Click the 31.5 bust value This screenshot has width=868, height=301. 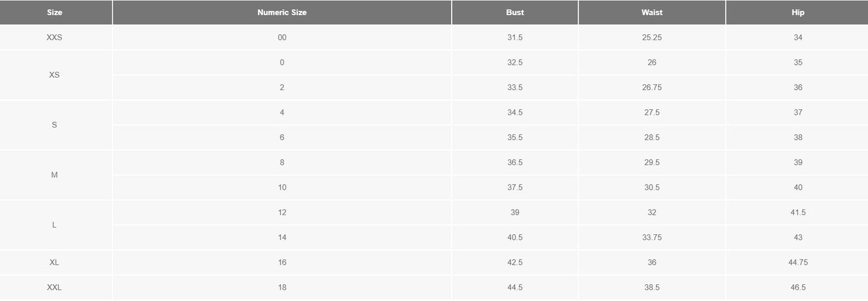coord(515,37)
